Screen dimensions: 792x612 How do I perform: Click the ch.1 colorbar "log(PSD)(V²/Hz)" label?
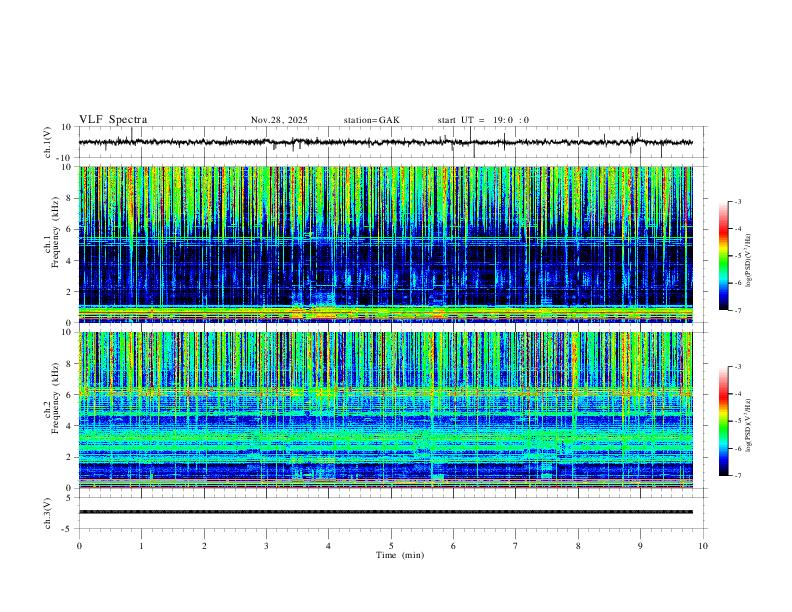pos(750,261)
